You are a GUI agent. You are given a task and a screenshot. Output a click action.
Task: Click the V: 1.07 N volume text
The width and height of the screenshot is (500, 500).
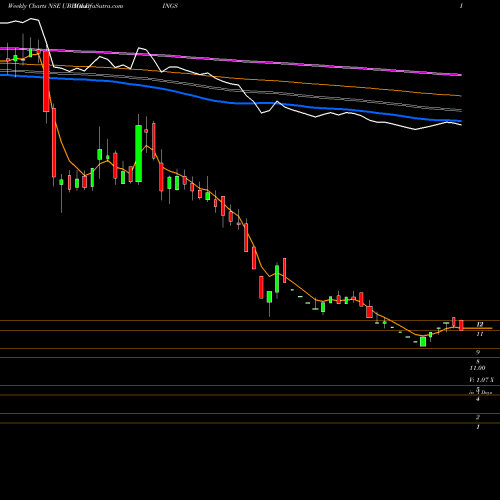[481, 380]
